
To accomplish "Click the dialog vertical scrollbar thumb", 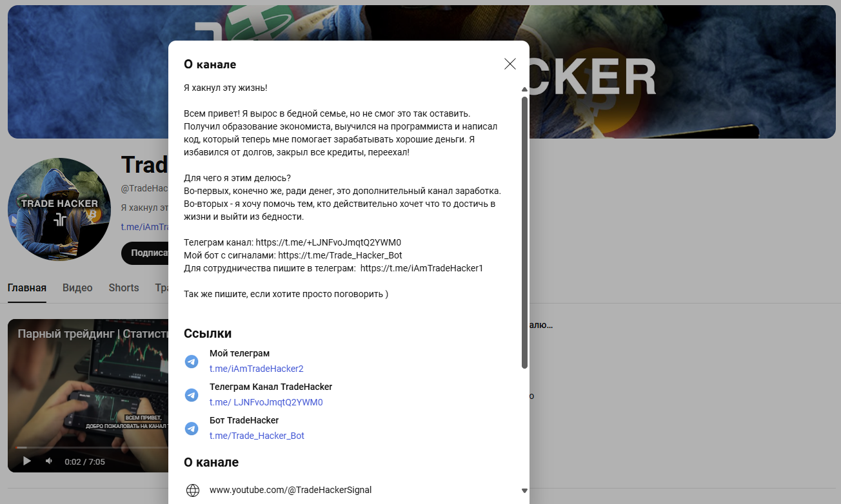I will coord(524,232).
